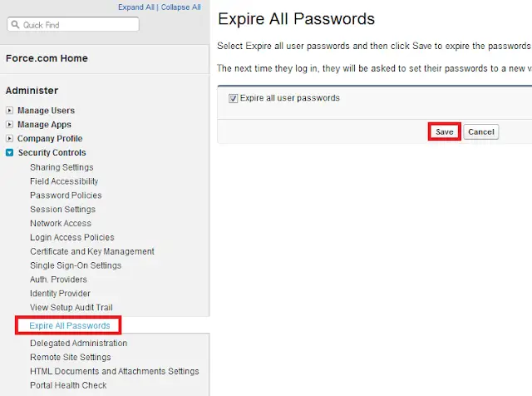Image resolution: width=532 pixels, height=396 pixels.
Task: Open the Manage Users section label
Action: point(47,111)
